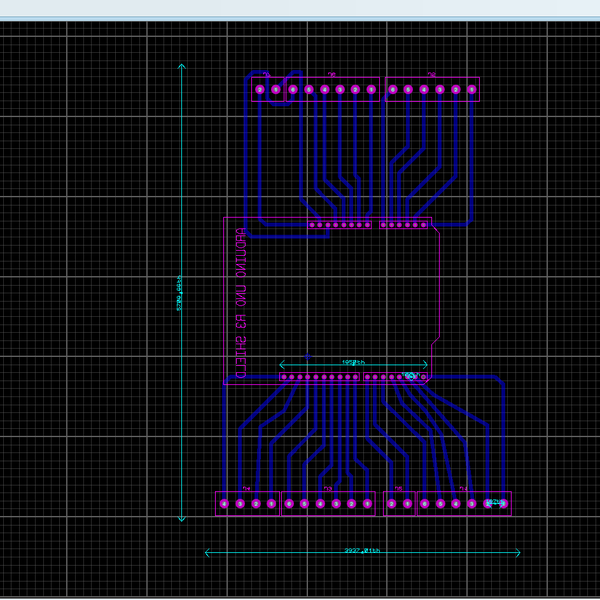Select the first pad of the top-right connector
Screen dimensions: 600x600
[392, 90]
